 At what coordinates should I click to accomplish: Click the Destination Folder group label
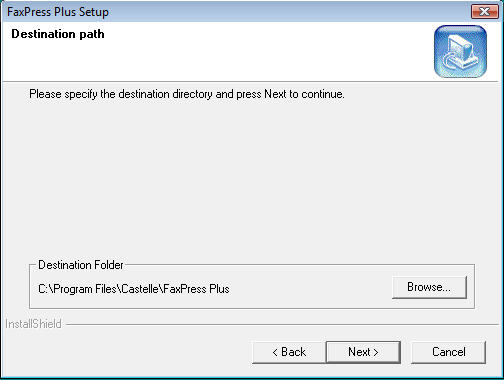[81, 265]
